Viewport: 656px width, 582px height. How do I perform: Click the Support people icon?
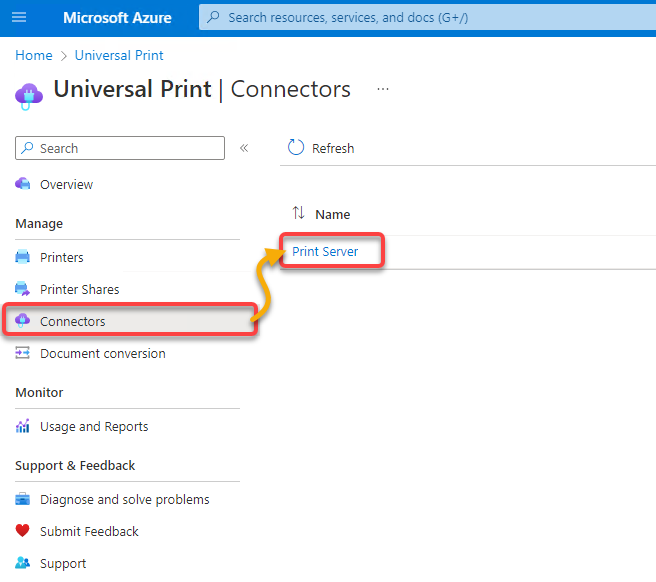(x=23, y=563)
